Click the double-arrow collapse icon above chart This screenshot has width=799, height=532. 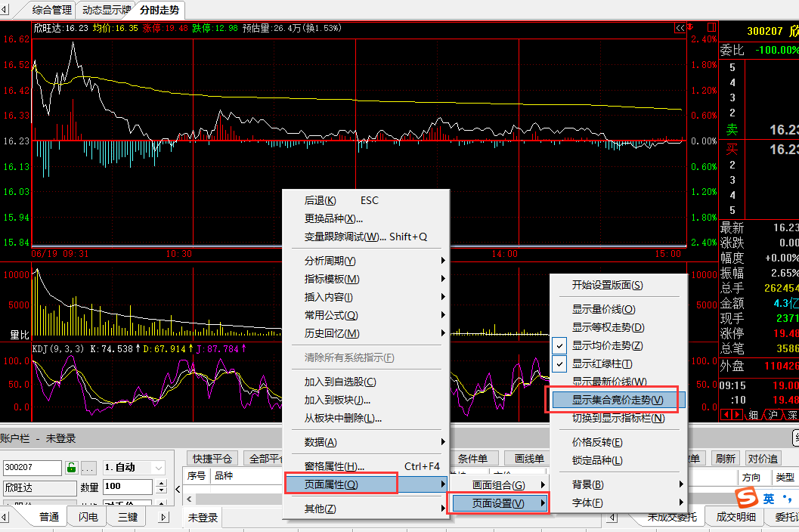pyautogui.click(x=680, y=28)
